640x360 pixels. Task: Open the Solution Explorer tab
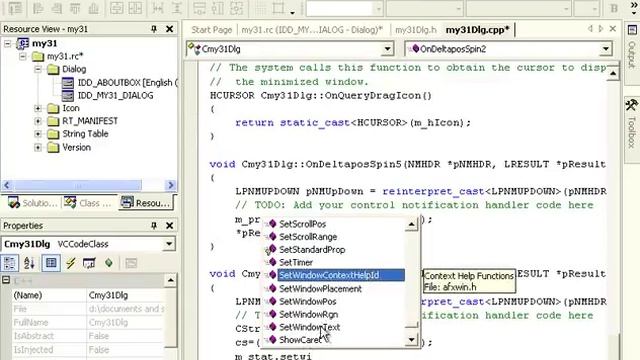tap(32, 203)
